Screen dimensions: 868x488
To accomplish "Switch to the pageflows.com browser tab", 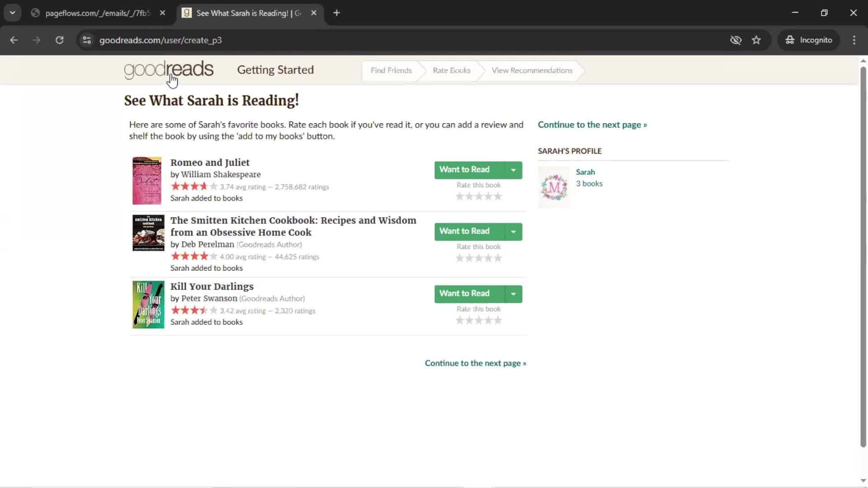I will coord(98,13).
